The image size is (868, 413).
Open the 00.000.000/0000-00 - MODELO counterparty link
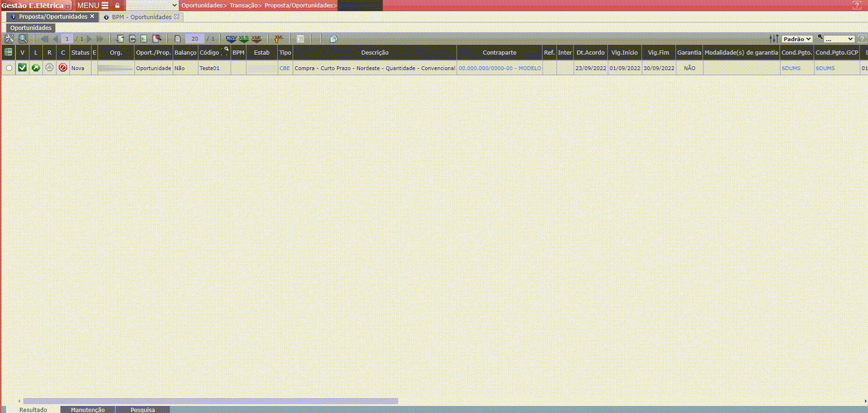click(x=499, y=68)
